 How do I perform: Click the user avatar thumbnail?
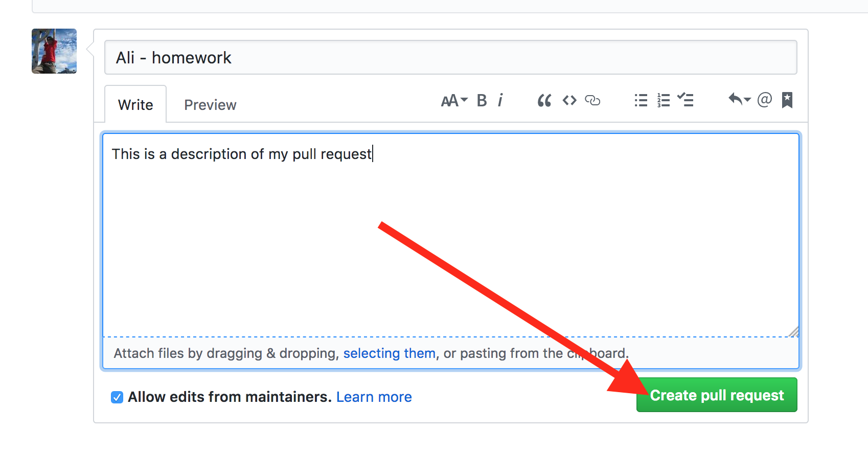pyautogui.click(x=54, y=51)
